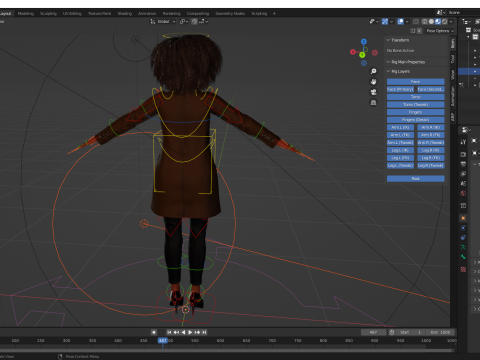Toggle Fingers (Detail) rig layer
The image size is (480, 360).
[x=416, y=120]
